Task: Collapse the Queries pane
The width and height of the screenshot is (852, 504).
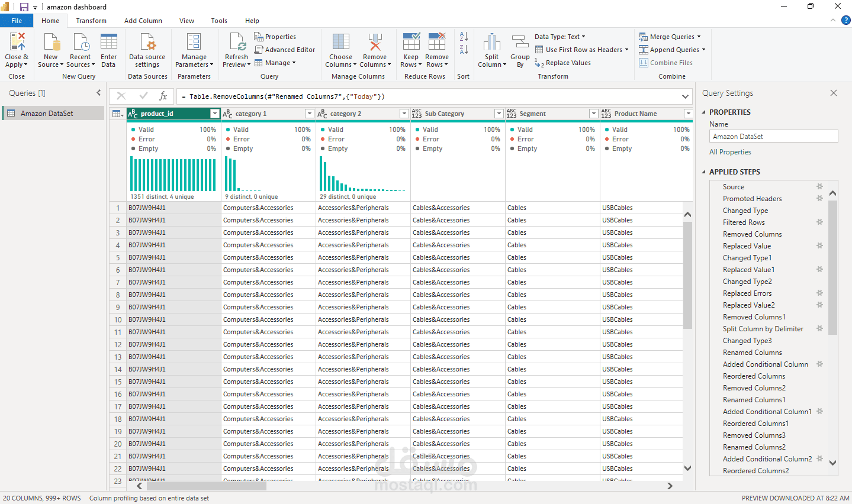Action: 99,93
